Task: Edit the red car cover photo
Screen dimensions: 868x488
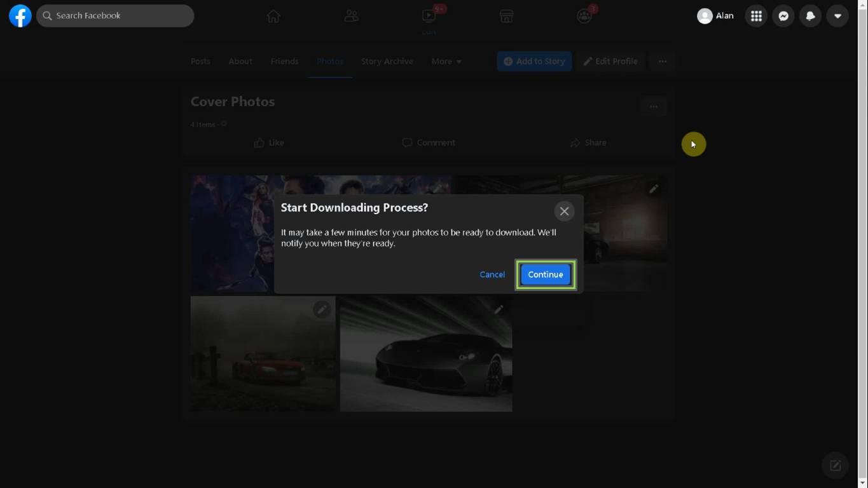Action: pos(322,309)
